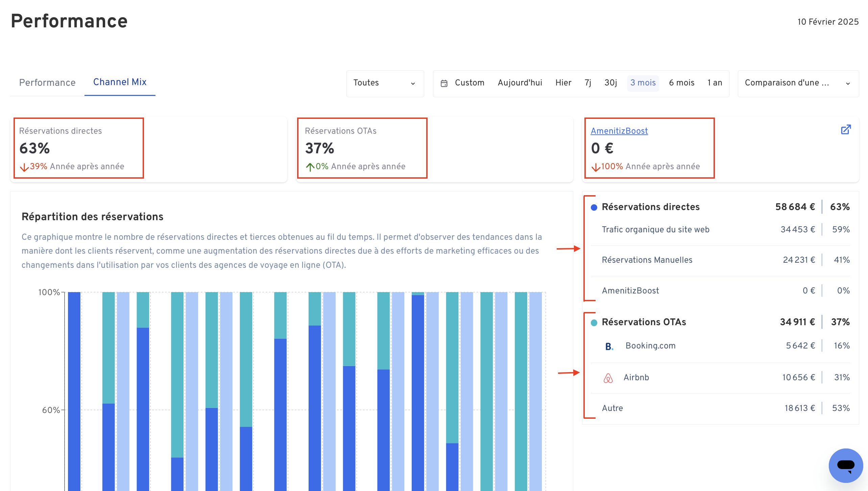
Task: Click the blue dot beside Réservations directes
Action: (x=594, y=207)
